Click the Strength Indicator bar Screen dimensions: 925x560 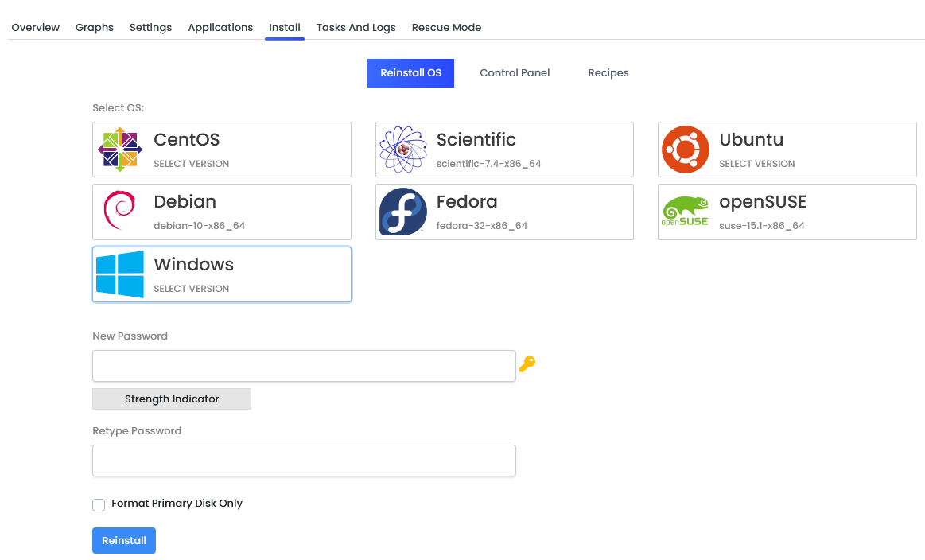coord(172,399)
